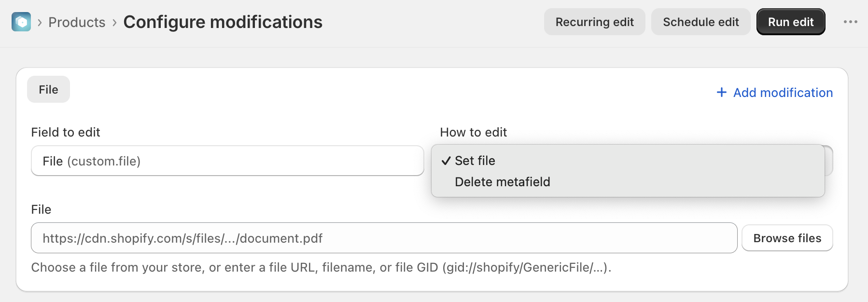Open the Field to edit selector
The image size is (868, 302).
(x=227, y=161)
